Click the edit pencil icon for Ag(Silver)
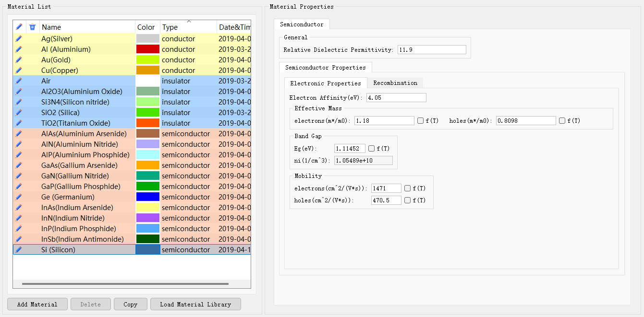The width and height of the screenshot is (644, 317). [x=19, y=38]
